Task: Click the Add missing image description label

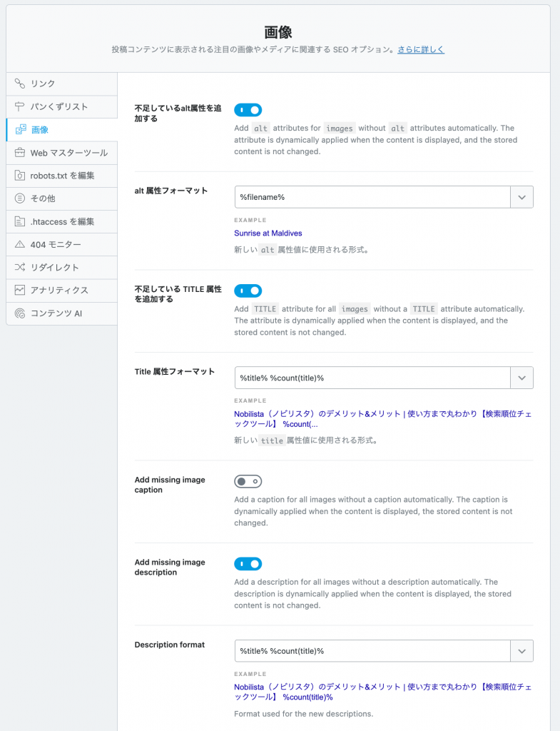Action: coord(170,568)
